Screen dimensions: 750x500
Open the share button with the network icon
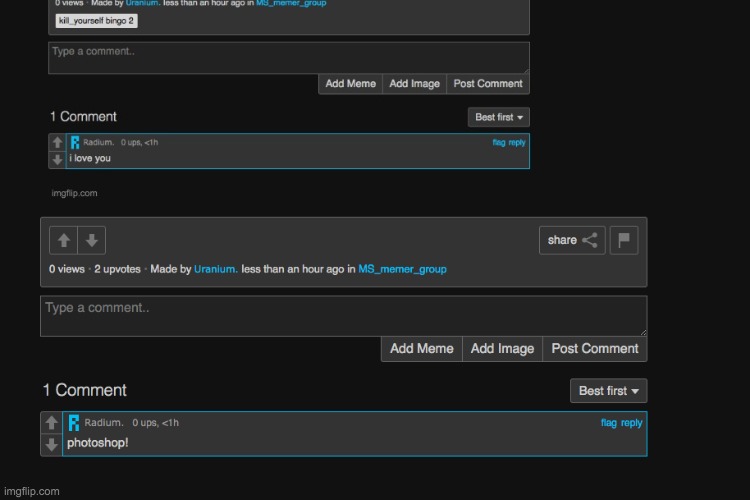[x=572, y=240]
